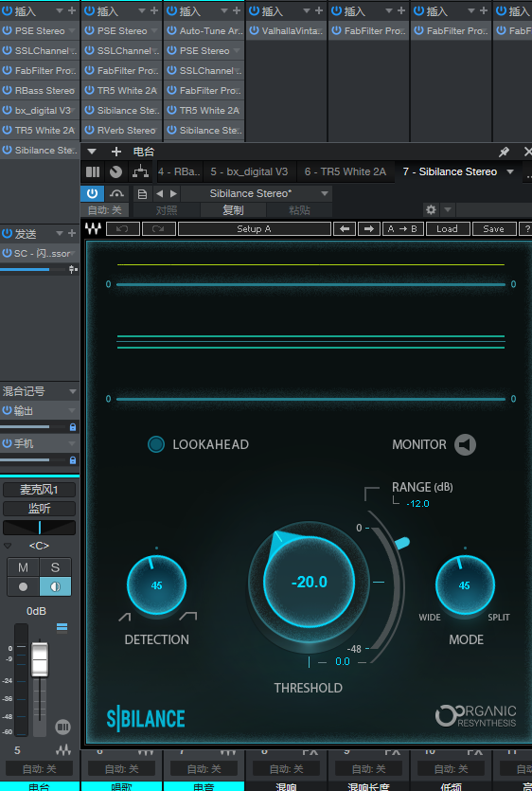This screenshot has height=791, width=532.
Task: Click the blue lines icon next to 0dB
Action: click(x=62, y=627)
